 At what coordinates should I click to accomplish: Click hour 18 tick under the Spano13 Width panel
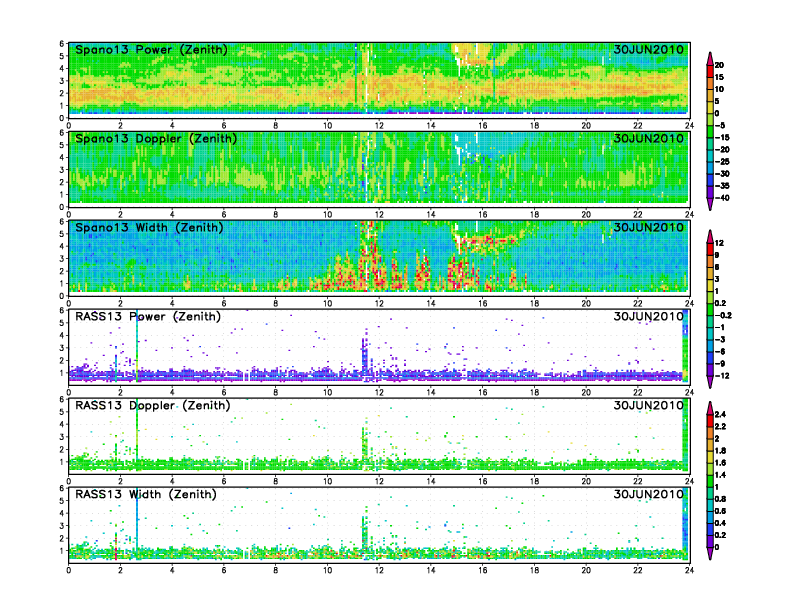534,303
